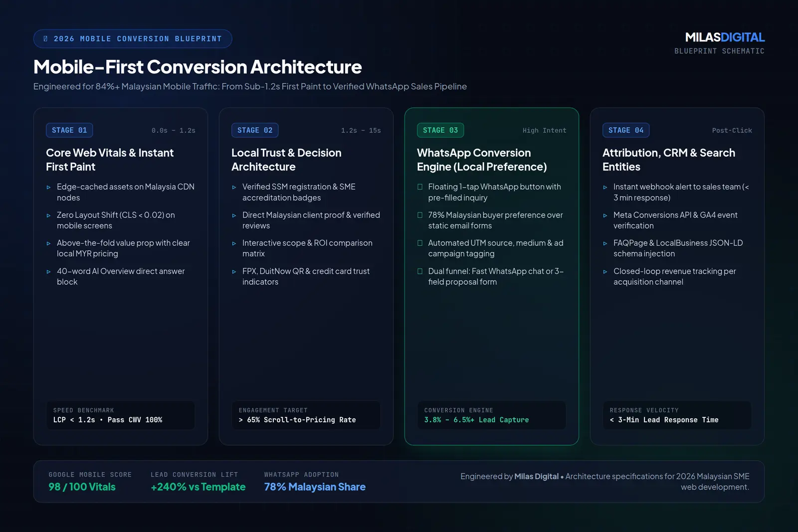Click the Conversion Engine lead capture box
Viewport: 798px width, 532px height.
[x=491, y=415]
